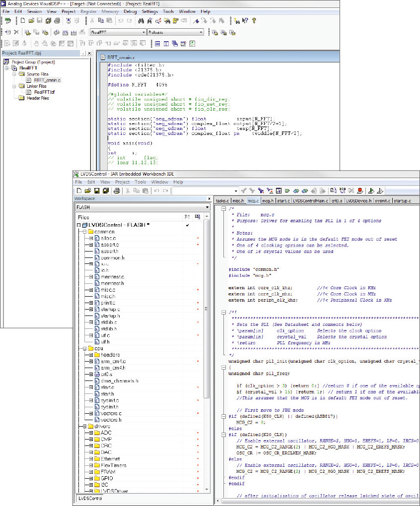Select the Ethernet driver folder
Screen dimensions: 420x506
(110, 459)
